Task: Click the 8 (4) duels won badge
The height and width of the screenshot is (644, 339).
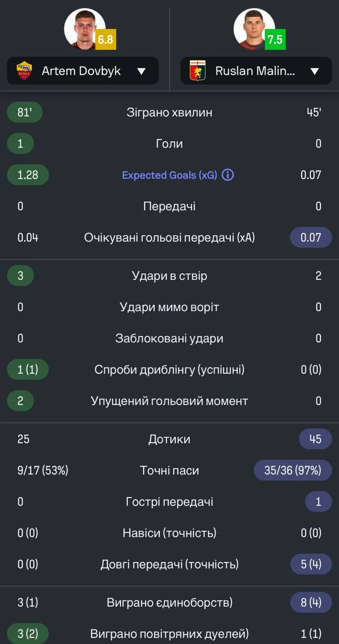Action: point(311,602)
